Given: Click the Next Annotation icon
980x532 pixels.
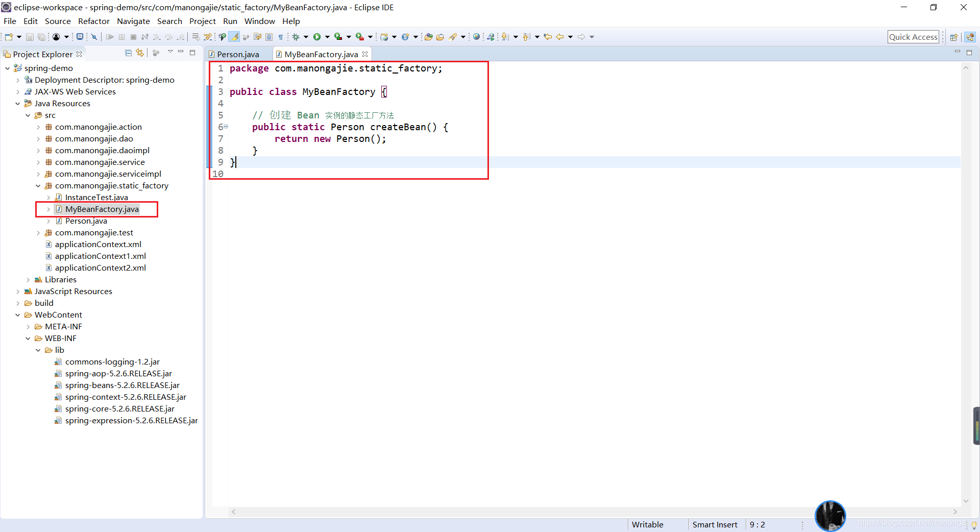Looking at the screenshot, I should pos(505,37).
